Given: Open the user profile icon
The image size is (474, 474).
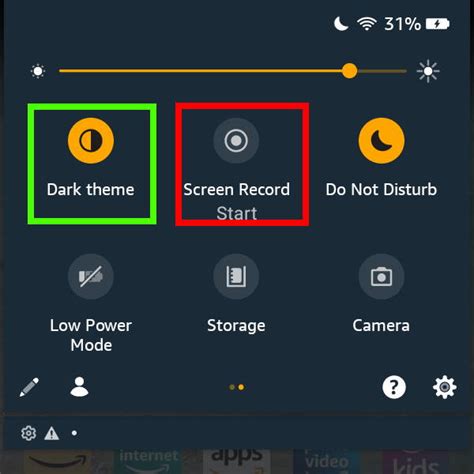Looking at the screenshot, I should pos(79,387).
